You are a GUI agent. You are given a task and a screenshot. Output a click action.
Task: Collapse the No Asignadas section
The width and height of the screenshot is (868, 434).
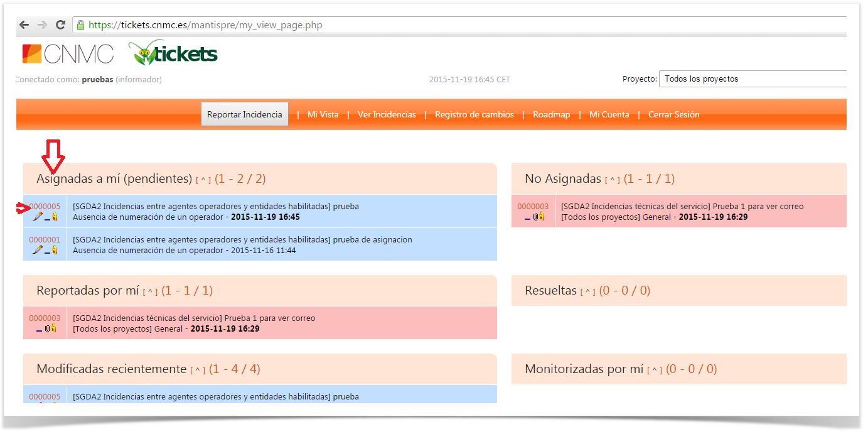click(612, 180)
